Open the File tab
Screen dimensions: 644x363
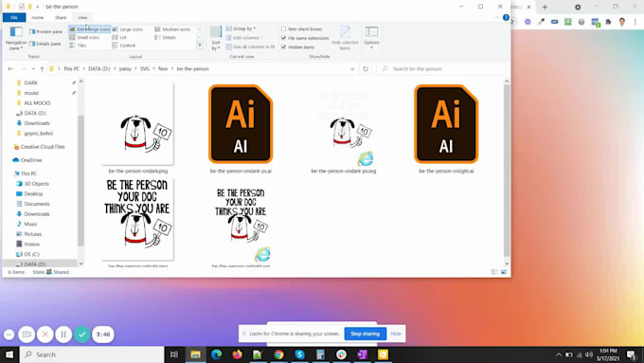[x=14, y=18]
